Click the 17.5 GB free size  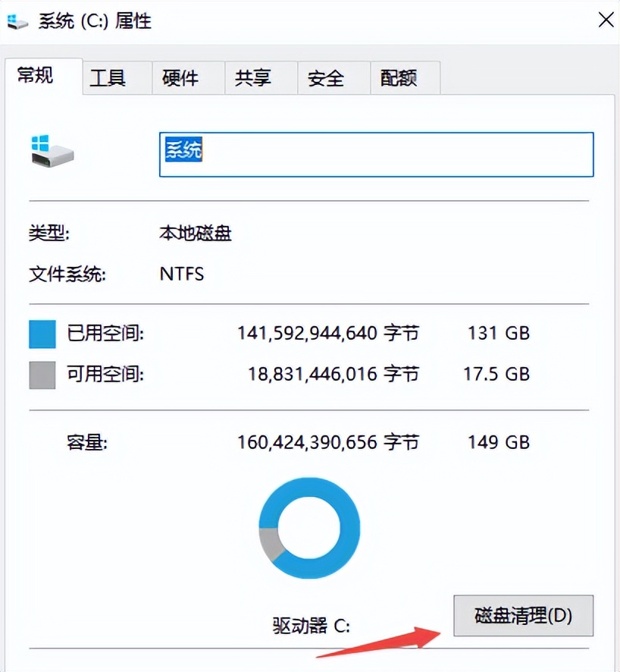click(496, 374)
